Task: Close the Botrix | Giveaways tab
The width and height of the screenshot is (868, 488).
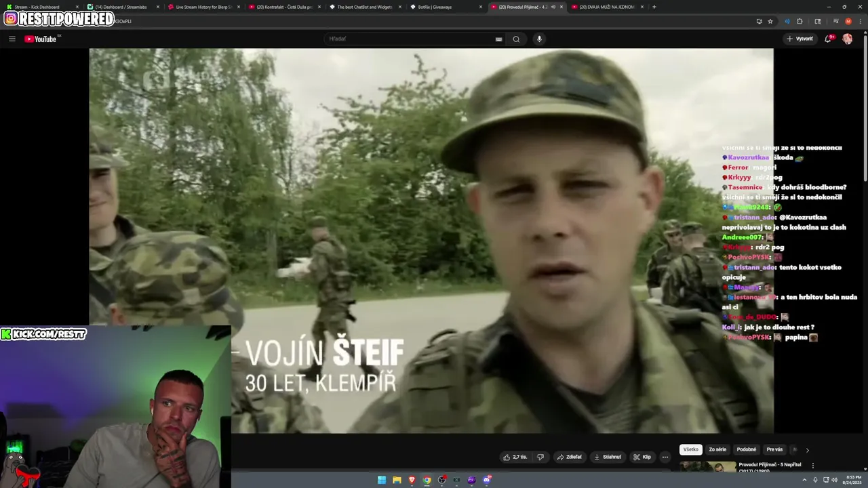Action: point(481,7)
